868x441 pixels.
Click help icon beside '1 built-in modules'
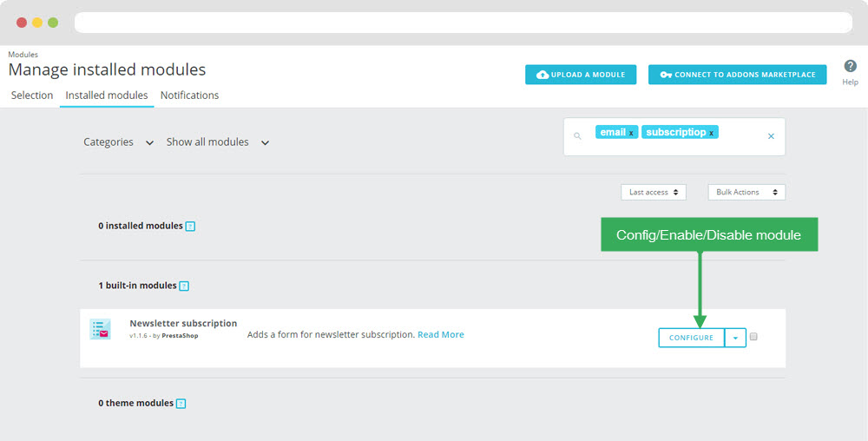coord(183,286)
